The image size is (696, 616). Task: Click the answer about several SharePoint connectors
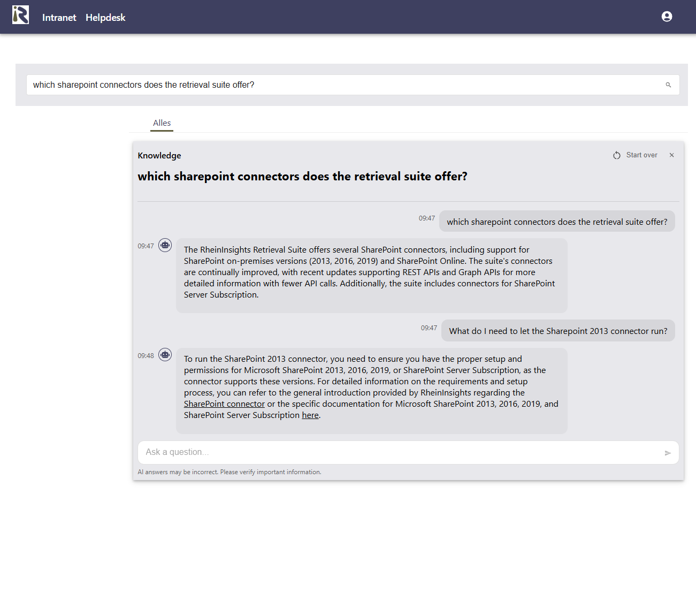372,275
